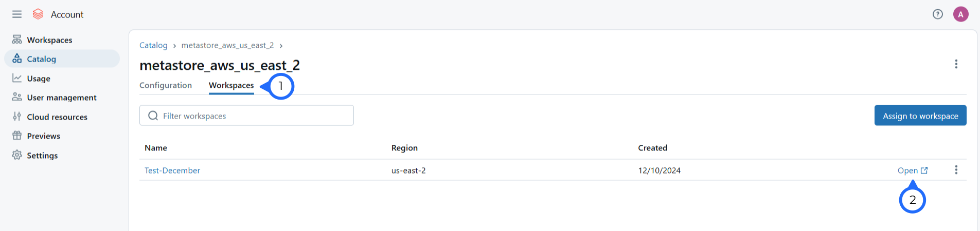980x231 pixels.
Task: Click the Previews gift icon
Action: (x=17, y=136)
